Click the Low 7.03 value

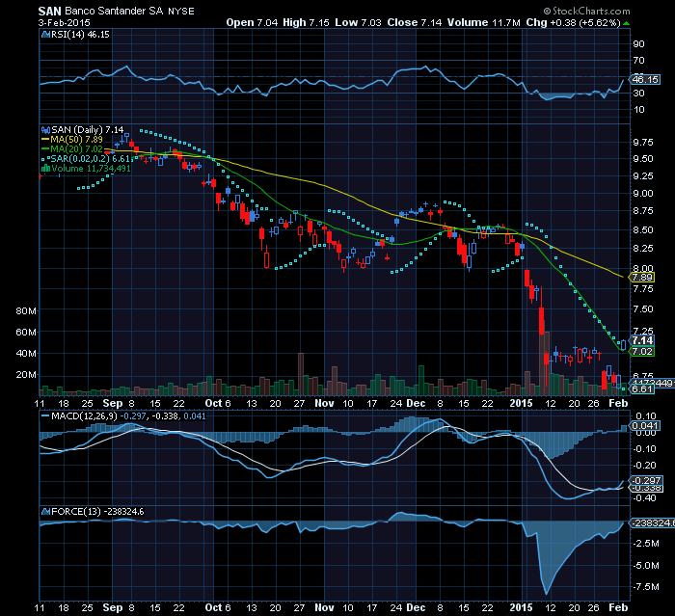(x=358, y=23)
